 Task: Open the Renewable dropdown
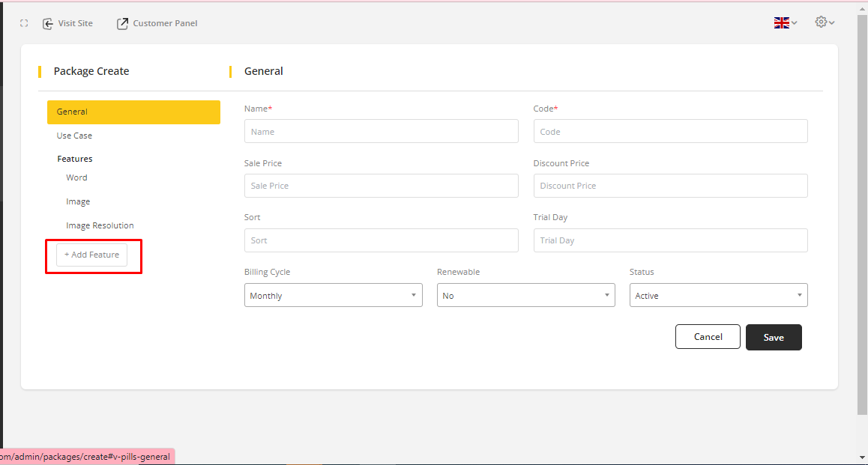(525, 295)
